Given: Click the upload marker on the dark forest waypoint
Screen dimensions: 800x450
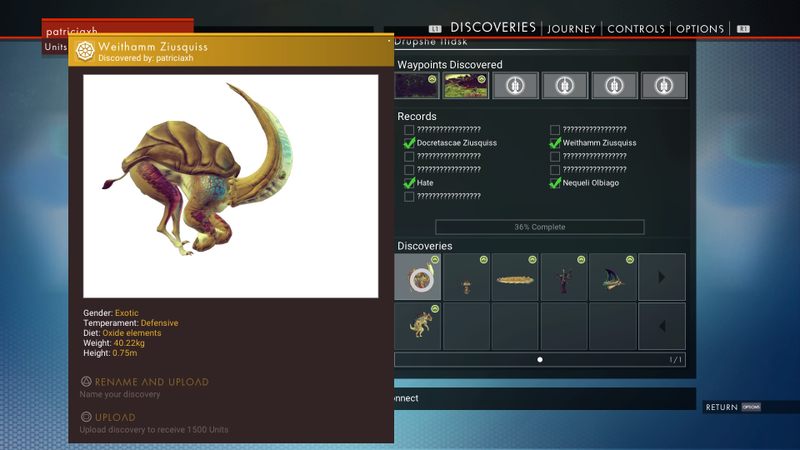Looking at the screenshot, I should pos(432,79).
